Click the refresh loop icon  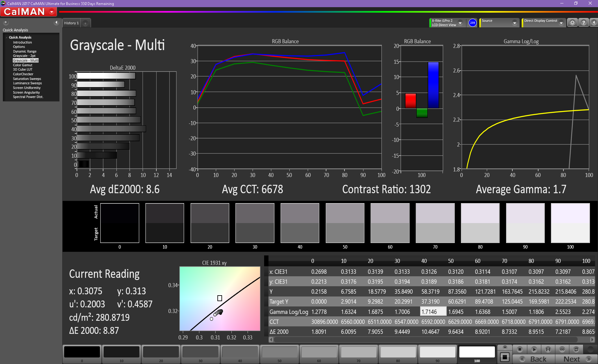pos(576,349)
